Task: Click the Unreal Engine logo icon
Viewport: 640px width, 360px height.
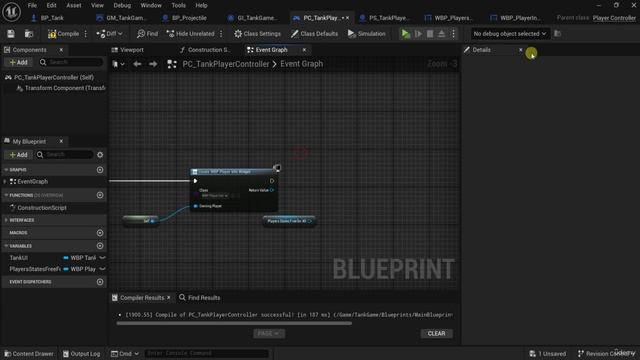Action: [x=11, y=11]
